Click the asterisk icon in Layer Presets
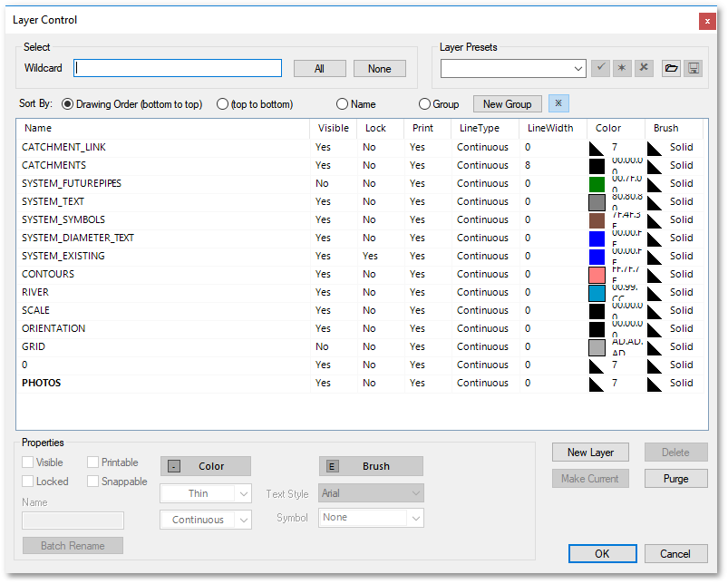 (622, 68)
